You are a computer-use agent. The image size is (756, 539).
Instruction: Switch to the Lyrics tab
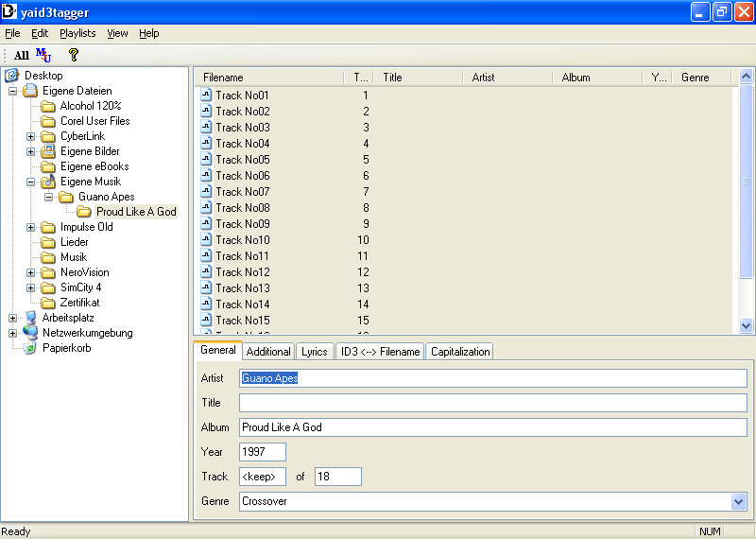314,352
